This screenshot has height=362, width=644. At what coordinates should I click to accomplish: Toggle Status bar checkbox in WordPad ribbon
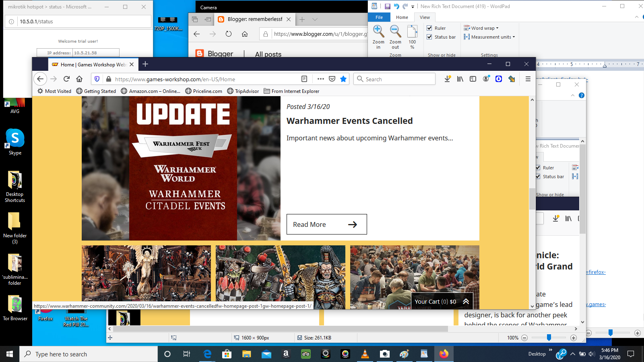[429, 37]
